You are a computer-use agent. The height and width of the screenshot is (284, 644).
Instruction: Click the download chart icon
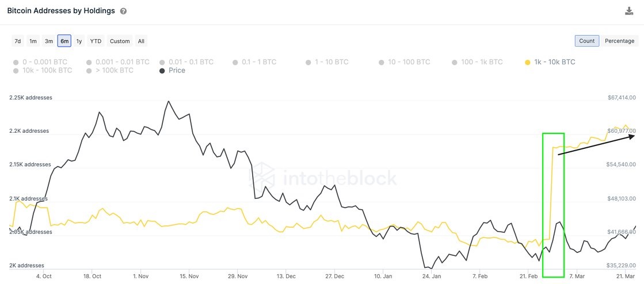[628, 11]
